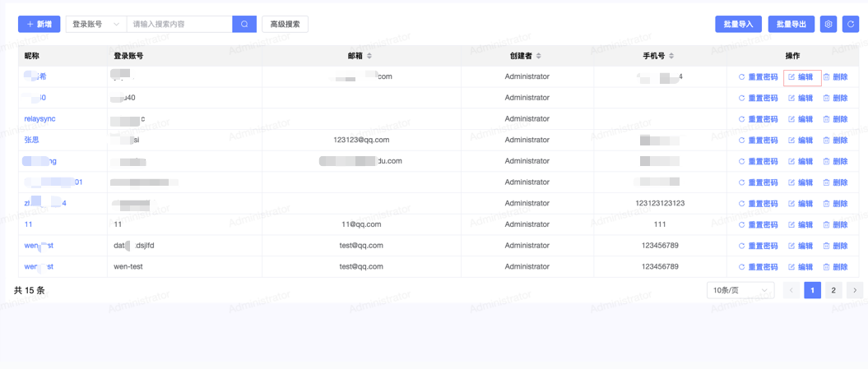The width and height of the screenshot is (868, 369).
Task: Sort by the 邮箱 column sort arrows
Action: click(x=369, y=56)
